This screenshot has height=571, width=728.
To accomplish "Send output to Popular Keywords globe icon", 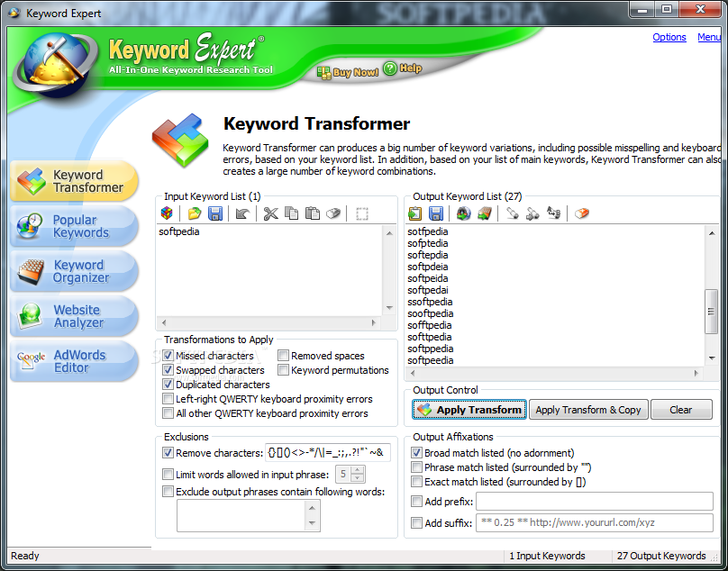I will tap(463, 213).
